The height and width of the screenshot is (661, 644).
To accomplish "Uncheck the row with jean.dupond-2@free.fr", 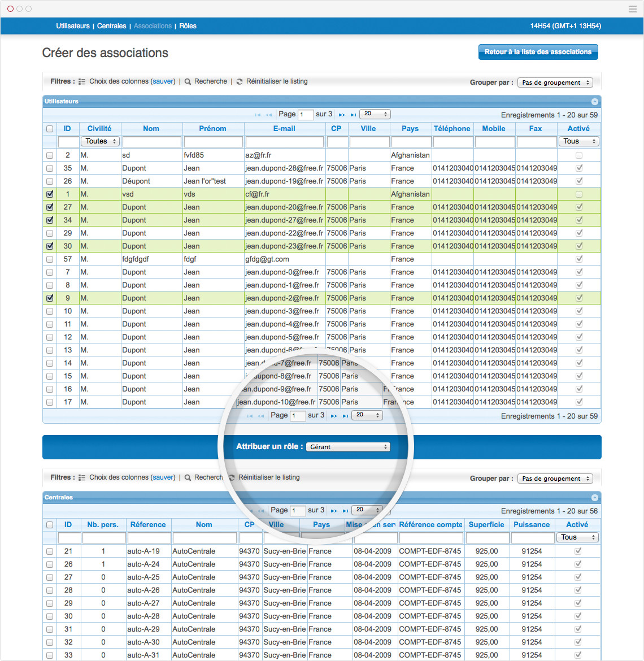I will [50, 298].
